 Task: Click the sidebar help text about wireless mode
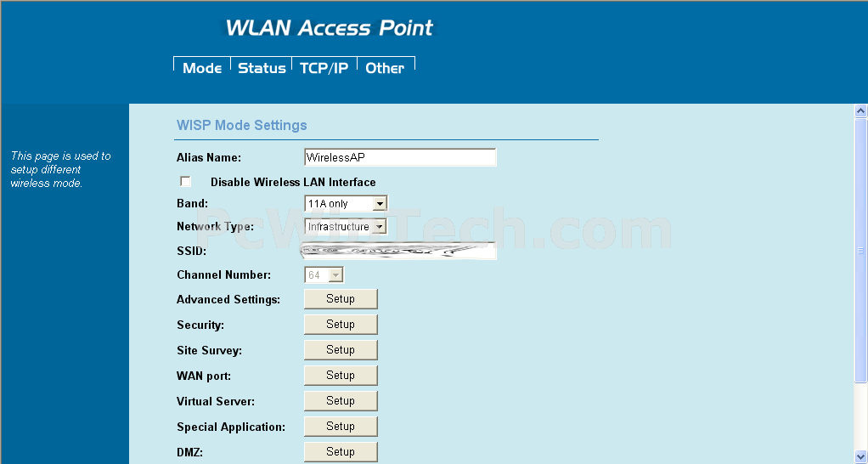[x=61, y=169]
